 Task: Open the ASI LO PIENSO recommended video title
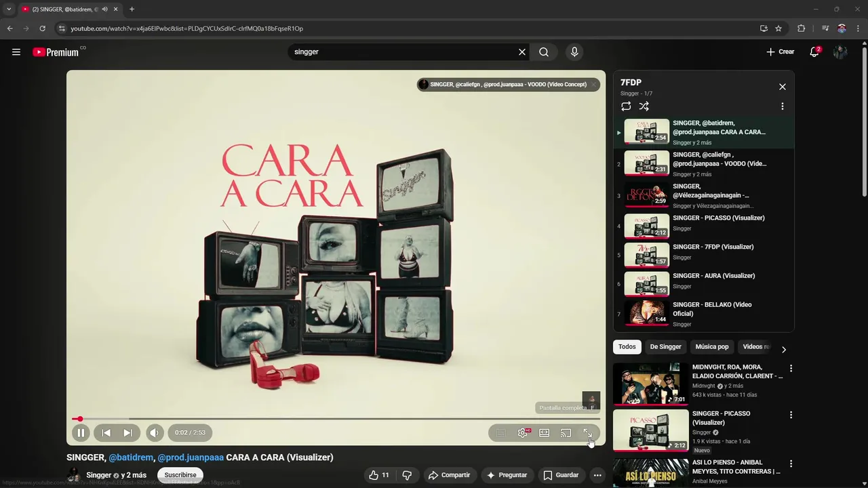click(736, 467)
